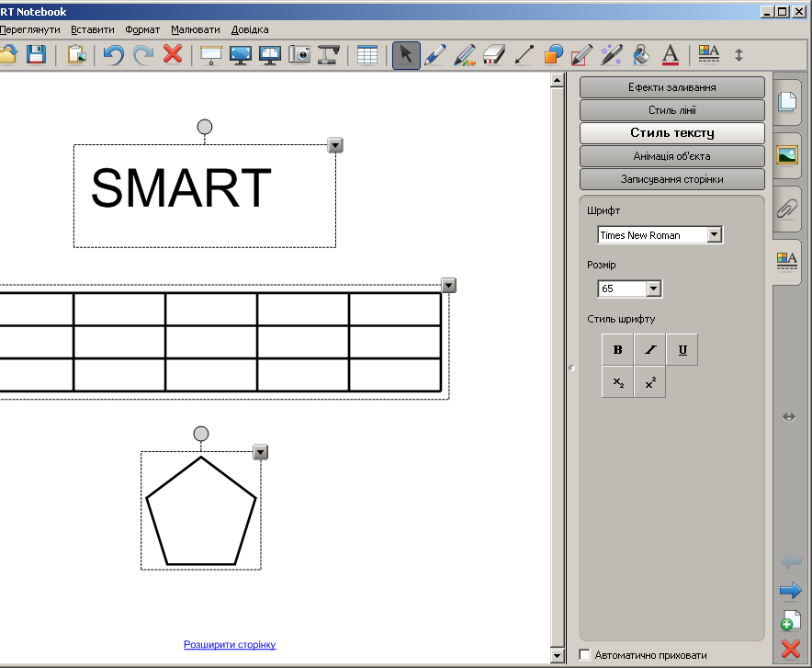
Task: Toggle subscript formatting
Action: (x=618, y=382)
